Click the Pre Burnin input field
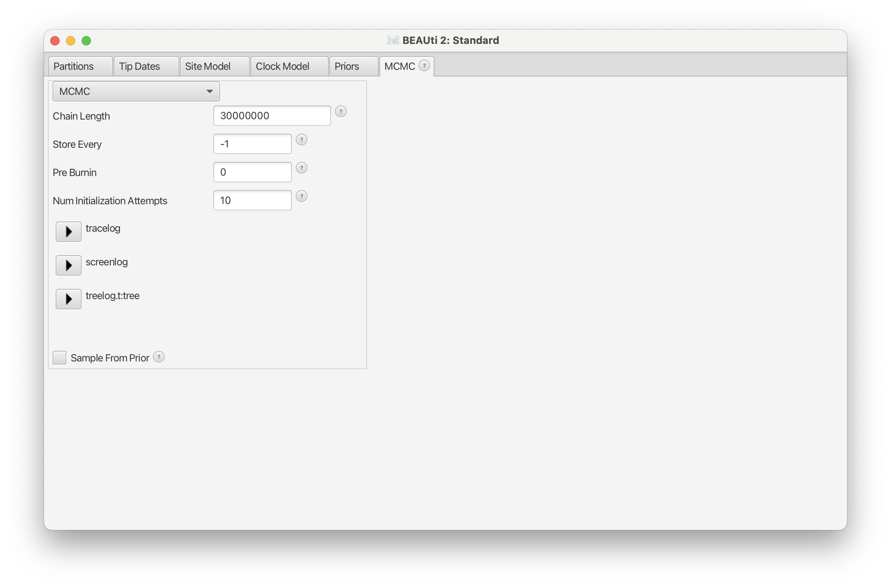 pos(253,172)
